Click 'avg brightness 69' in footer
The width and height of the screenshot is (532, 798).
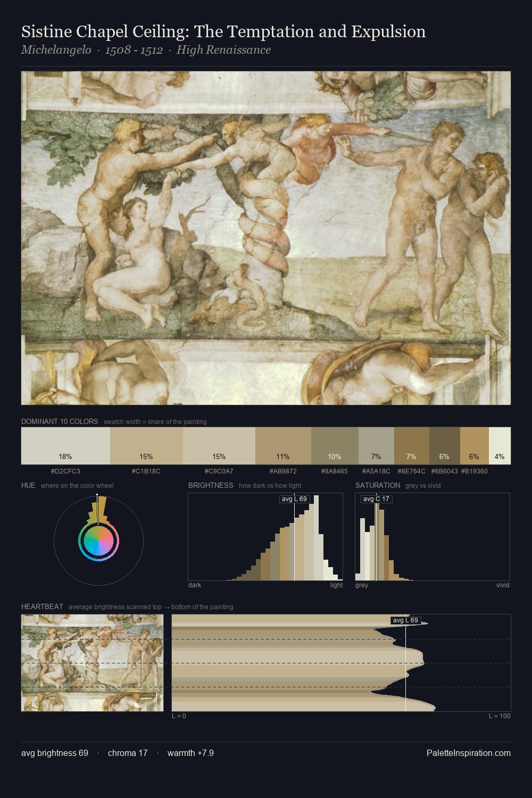(55, 753)
